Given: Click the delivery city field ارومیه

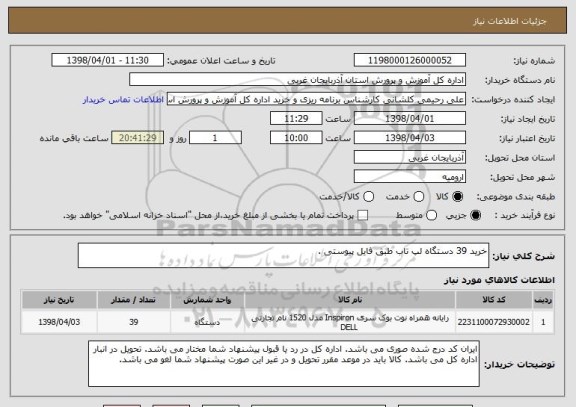Looking at the screenshot, I should [x=410, y=177].
